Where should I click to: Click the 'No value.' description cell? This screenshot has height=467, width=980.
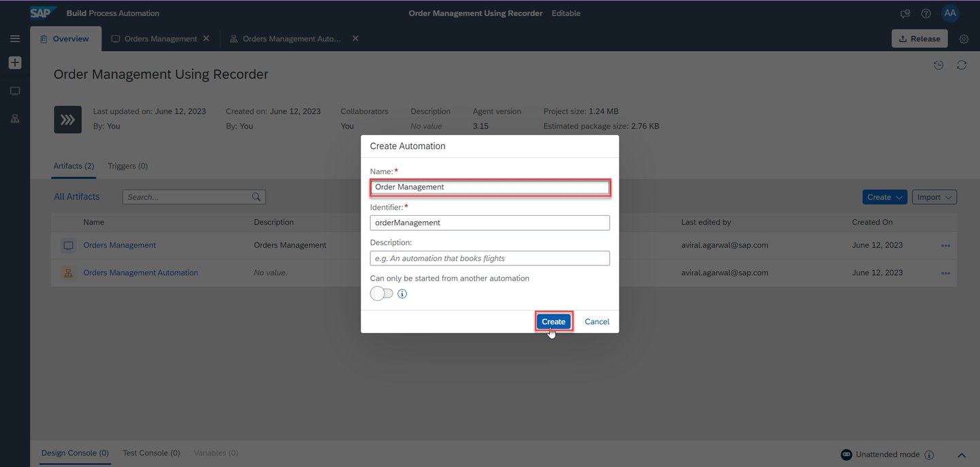tap(271, 273)
